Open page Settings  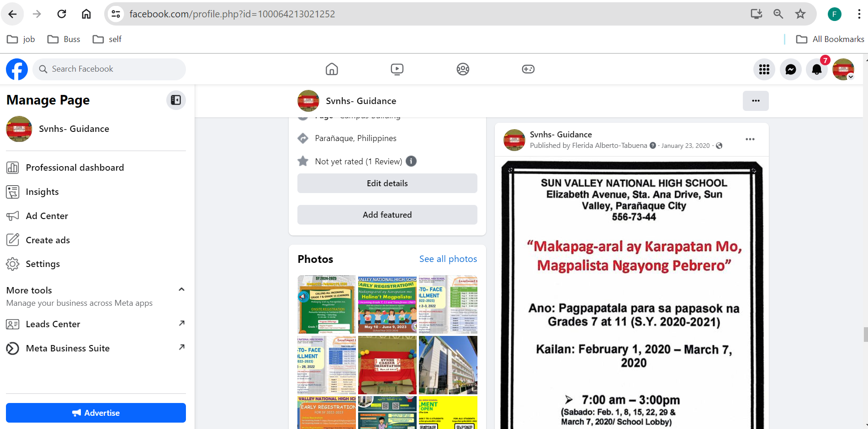[96, 264]
